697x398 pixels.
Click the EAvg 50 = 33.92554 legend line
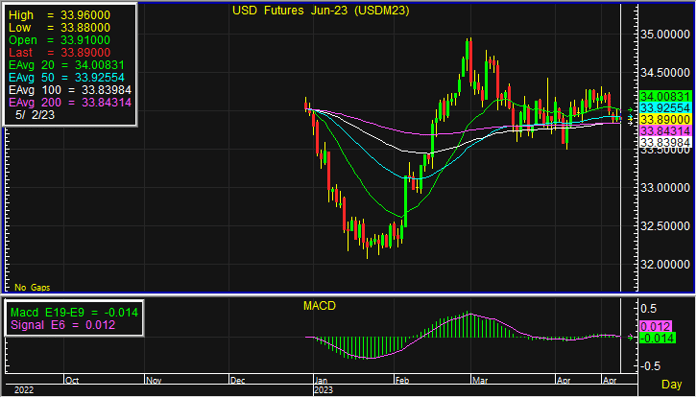pyautogui.click(x=66, y=77)
